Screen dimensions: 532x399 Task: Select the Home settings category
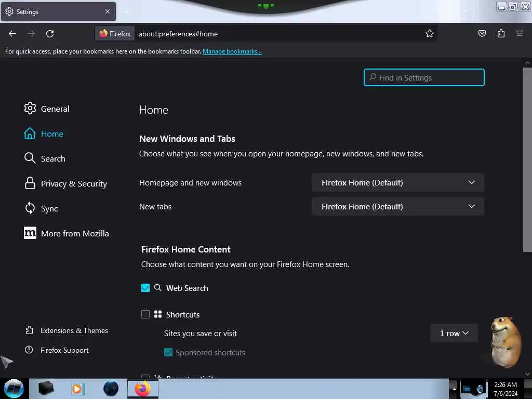click(44, 134)
